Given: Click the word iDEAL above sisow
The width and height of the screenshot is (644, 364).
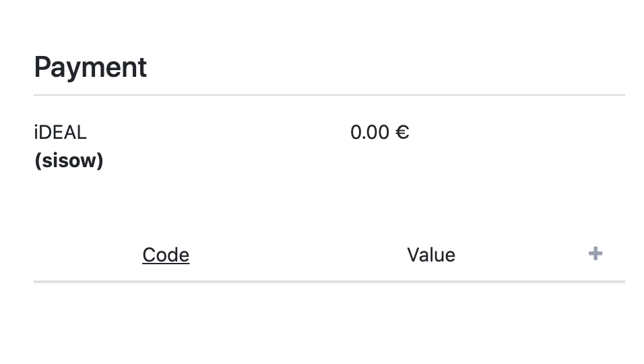Looking at the screenshot, I should 61,133.
